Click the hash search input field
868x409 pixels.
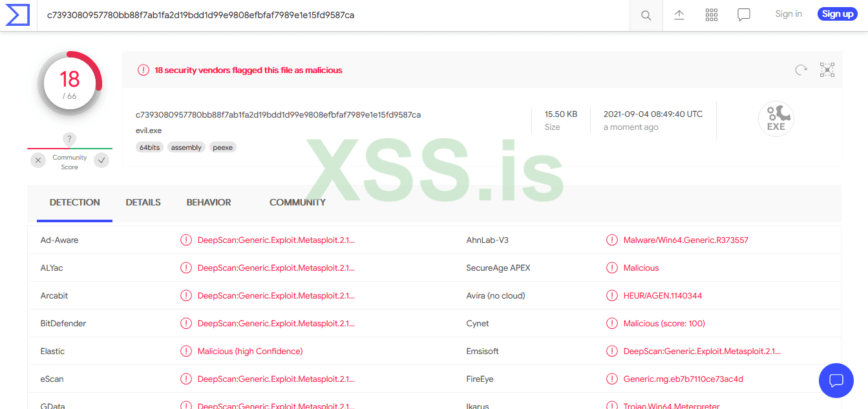(x=333, y=15)
